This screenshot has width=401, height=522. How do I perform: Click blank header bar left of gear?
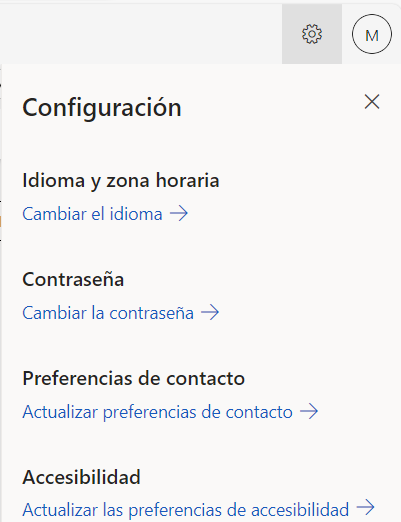[140, 34]
